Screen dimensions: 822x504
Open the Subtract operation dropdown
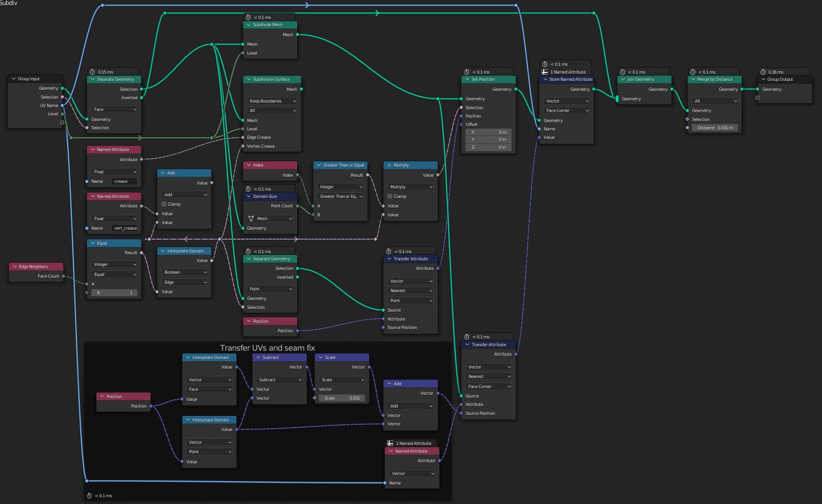pos(279,380)
